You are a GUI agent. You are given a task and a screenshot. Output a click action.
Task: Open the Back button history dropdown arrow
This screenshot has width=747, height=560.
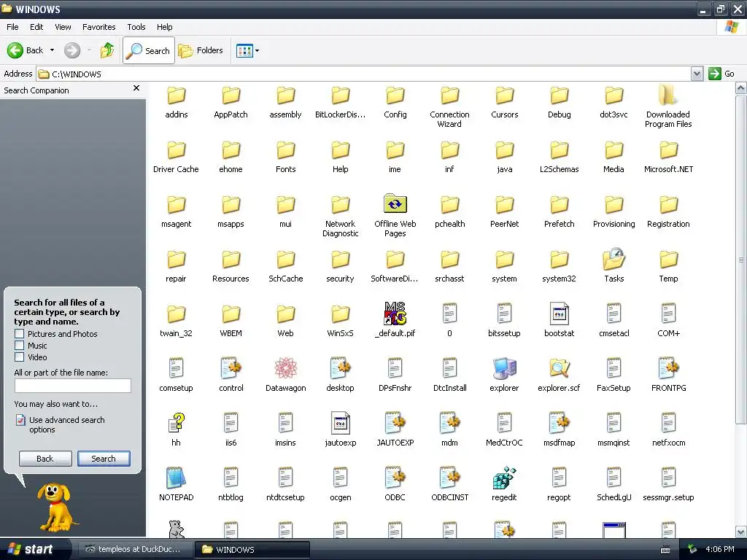[x=52, y=50]
